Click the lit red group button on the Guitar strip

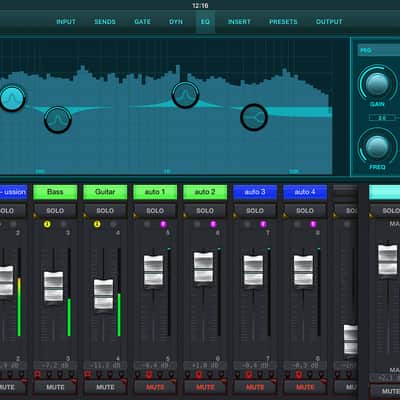(x=88, y=374)
